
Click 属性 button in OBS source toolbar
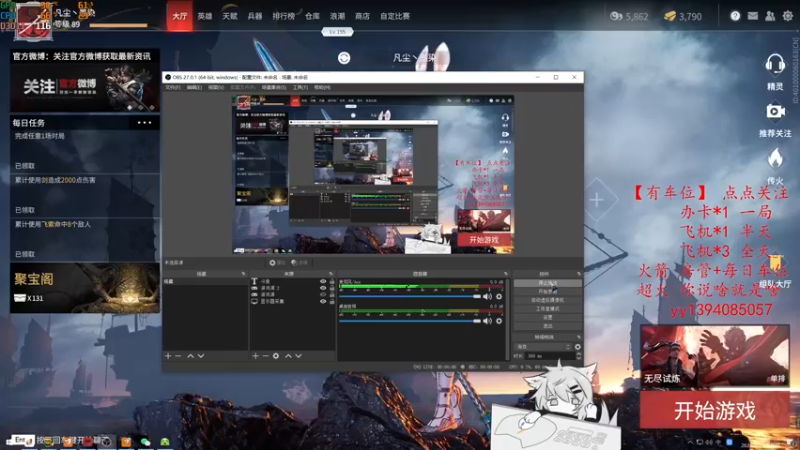tap(277, 263)
